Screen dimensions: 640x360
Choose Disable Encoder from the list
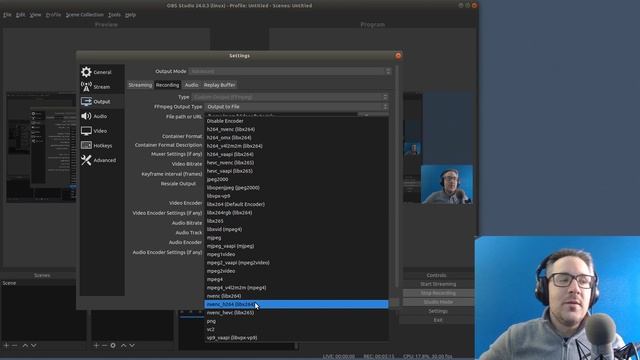tap(296, 121)
